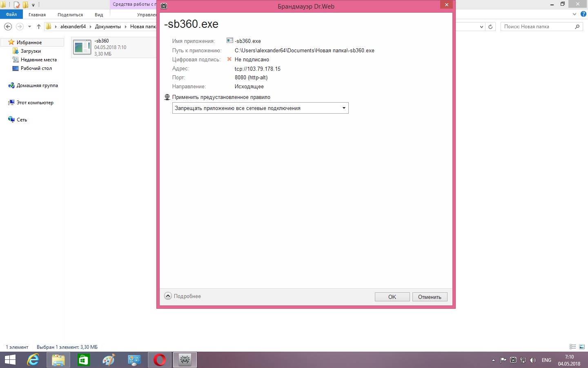Screen dimensions: 588x368
Task: Open the Windows Start button
Action: 10,360
